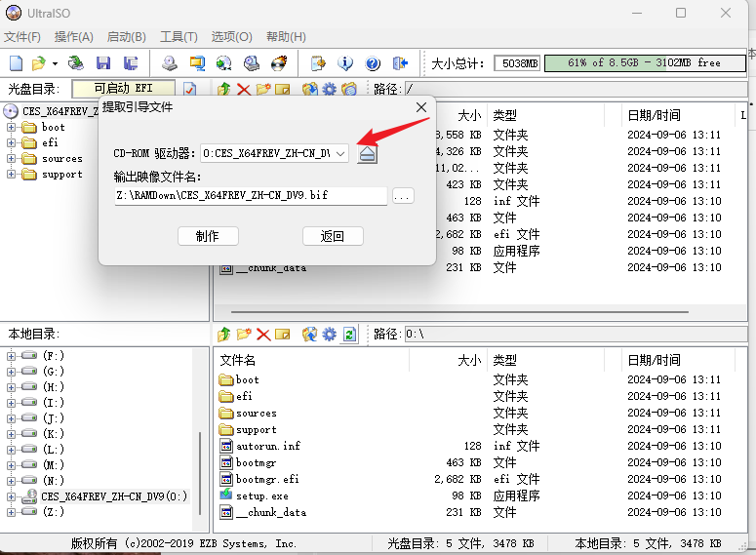This screenshot has width=756, height=555.
Task: Open the 工具(T) menu
Action: pyautogui.click(x=179, y=37)
